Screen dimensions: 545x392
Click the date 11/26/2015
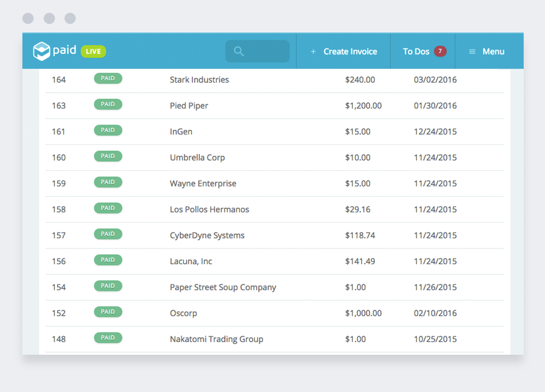[x=435, y=287]
